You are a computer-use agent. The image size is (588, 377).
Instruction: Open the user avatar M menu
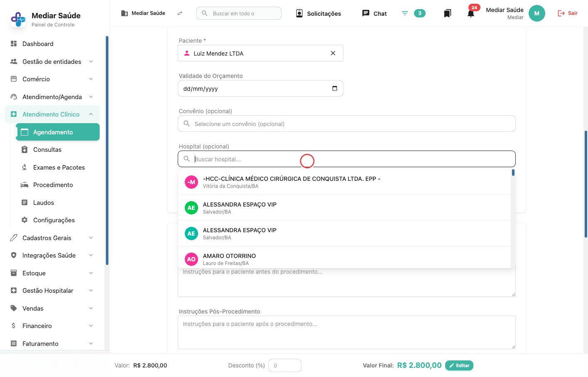click(x=537, y=13)
